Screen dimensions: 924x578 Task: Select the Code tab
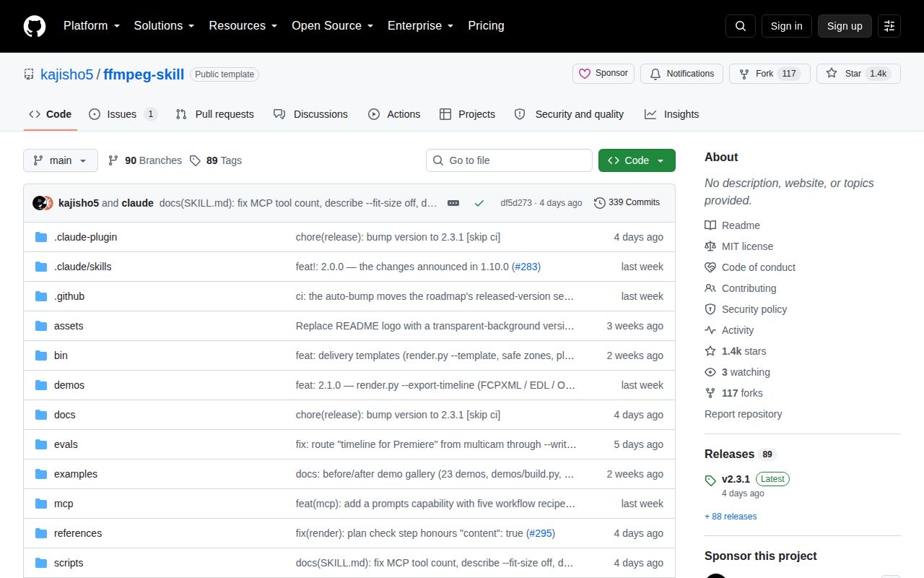[x=51, y=114]
